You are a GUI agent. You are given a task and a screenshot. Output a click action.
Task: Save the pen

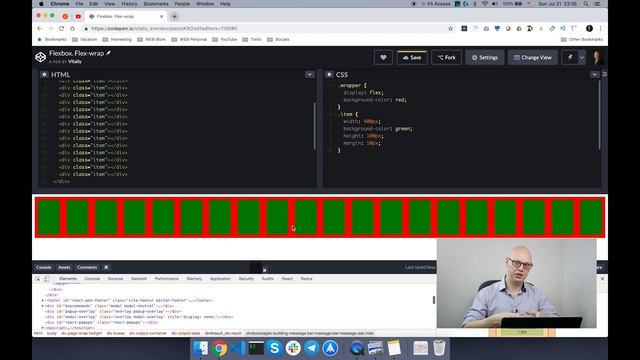pos(411,58)
